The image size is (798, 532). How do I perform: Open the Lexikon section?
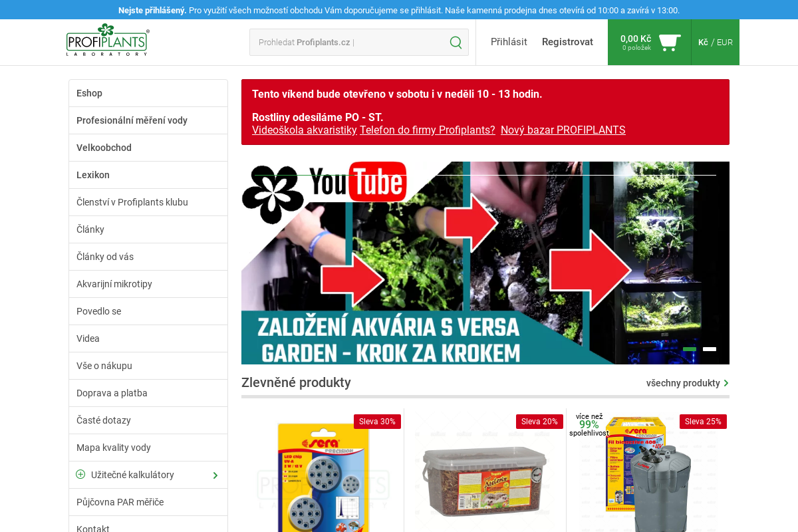pos(93,175)
